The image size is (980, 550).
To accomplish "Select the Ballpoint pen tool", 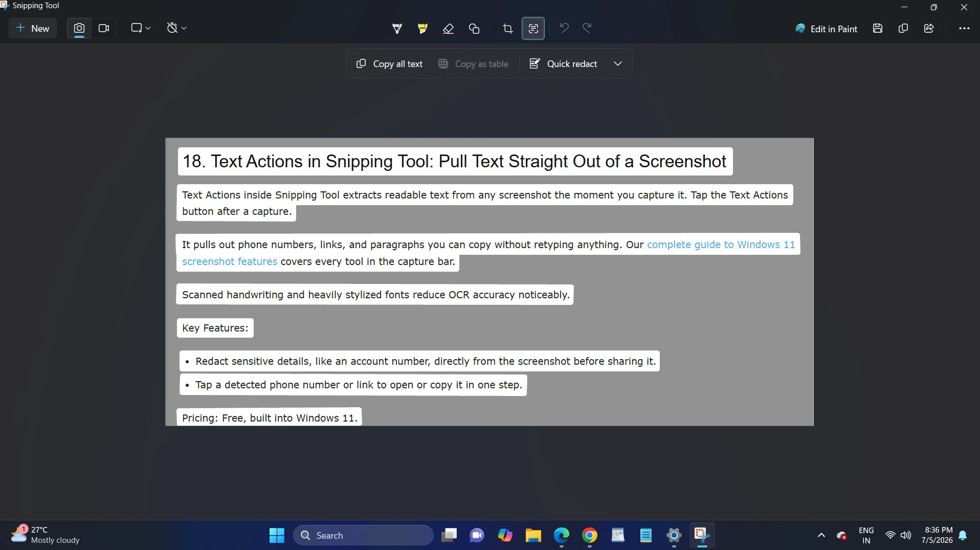I will (397, 29).
